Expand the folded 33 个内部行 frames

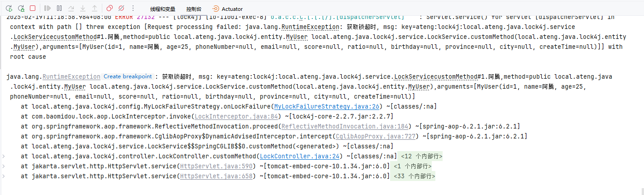(x=414, y=176)
